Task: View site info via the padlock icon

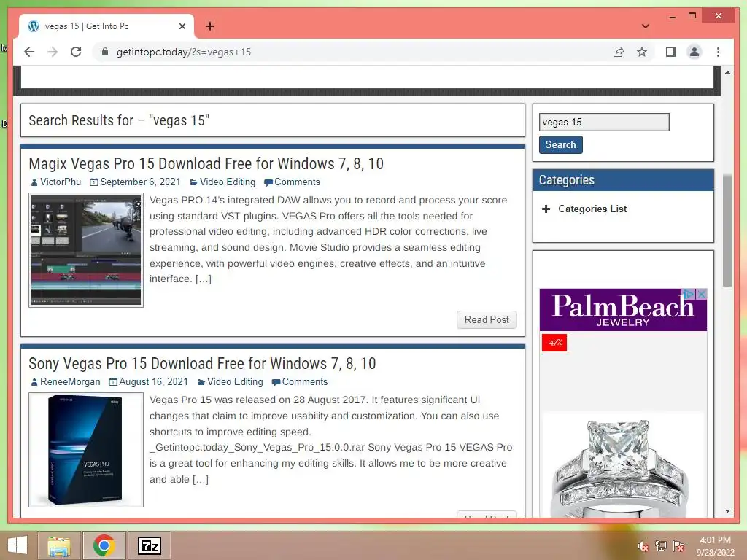Action: coord(105,52)
